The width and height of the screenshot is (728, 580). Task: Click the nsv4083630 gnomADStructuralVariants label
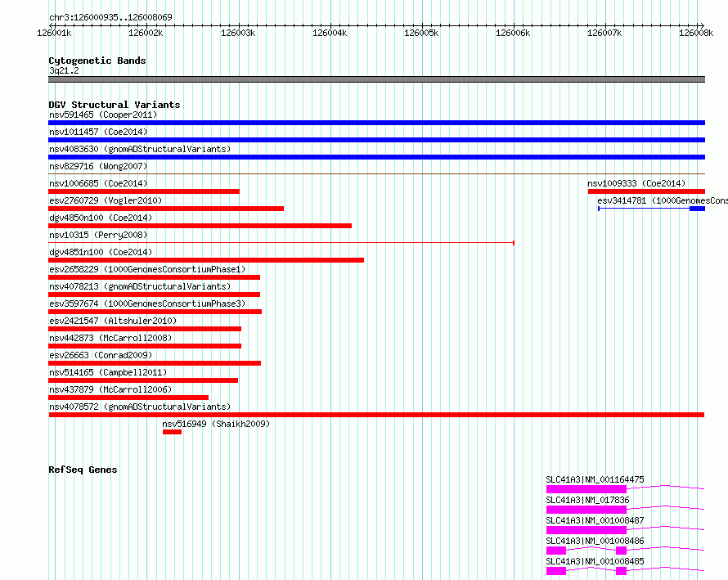[140, 149]
